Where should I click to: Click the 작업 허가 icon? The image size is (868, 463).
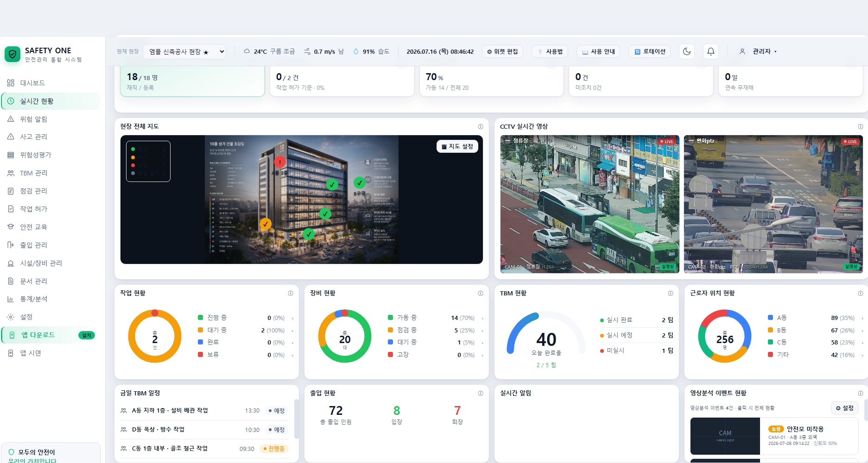click(11, 209)
